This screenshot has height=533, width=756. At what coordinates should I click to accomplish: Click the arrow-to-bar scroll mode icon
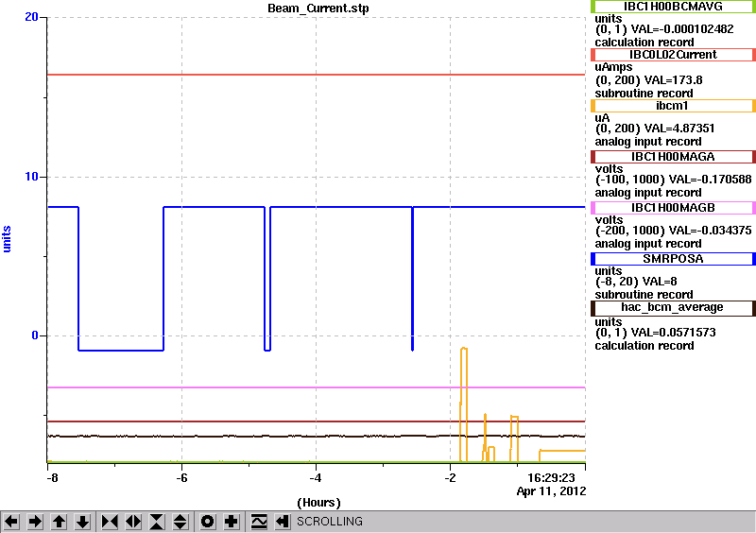(x=283, y=522)
